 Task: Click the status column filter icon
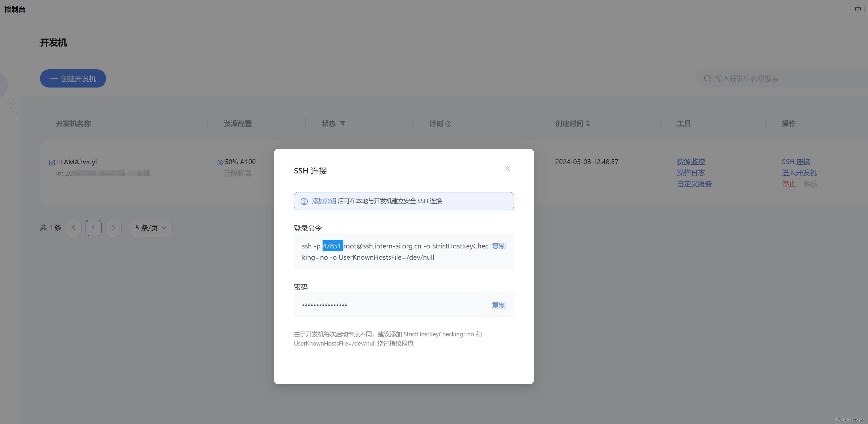tap(342, 123)
